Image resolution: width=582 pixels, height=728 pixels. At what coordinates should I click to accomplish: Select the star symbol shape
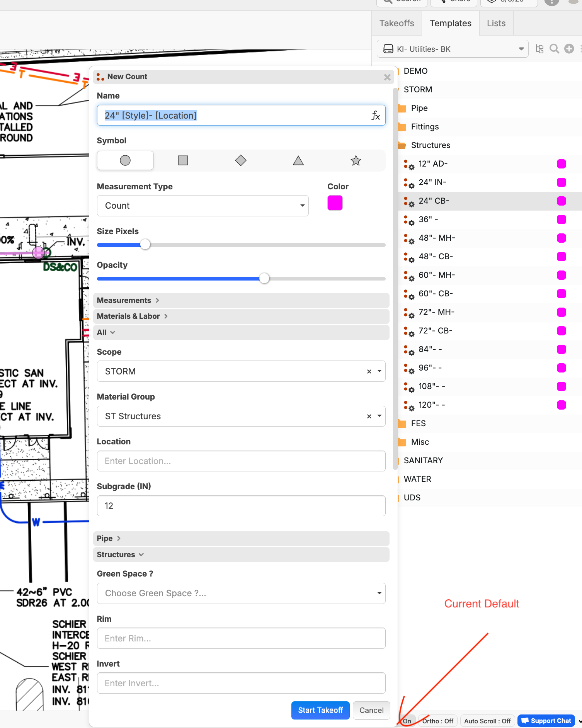[356, 160]
